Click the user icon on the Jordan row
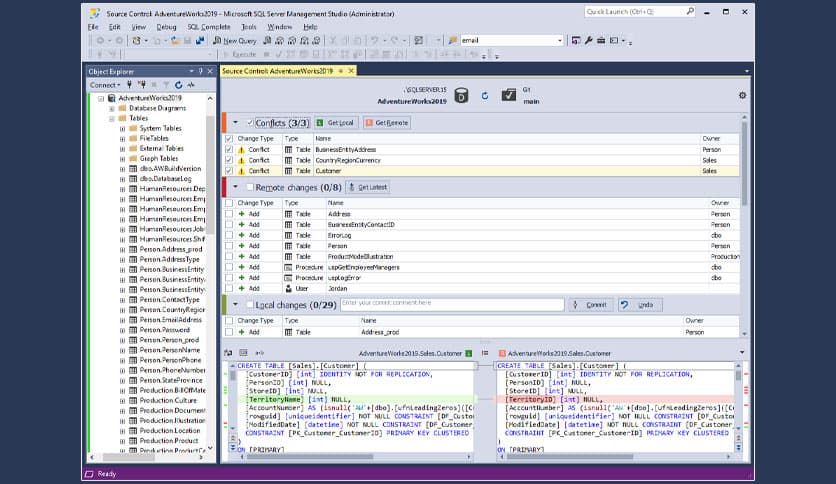836x484 pixels. [x=288, y=288]
